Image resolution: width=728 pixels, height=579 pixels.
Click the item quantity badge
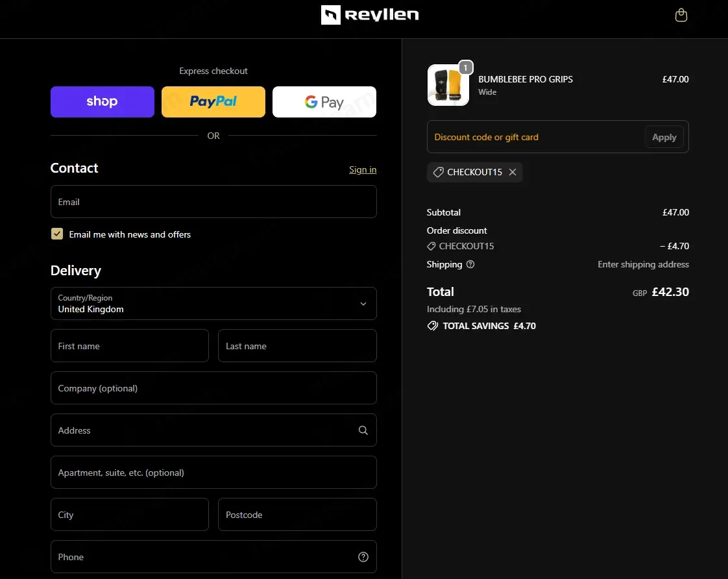[x=466, y=68]
